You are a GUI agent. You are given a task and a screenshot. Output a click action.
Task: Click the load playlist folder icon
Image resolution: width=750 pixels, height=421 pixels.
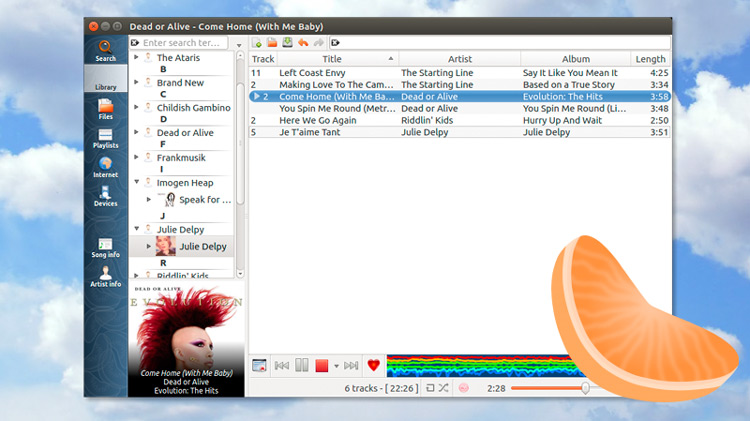[273, 43]
